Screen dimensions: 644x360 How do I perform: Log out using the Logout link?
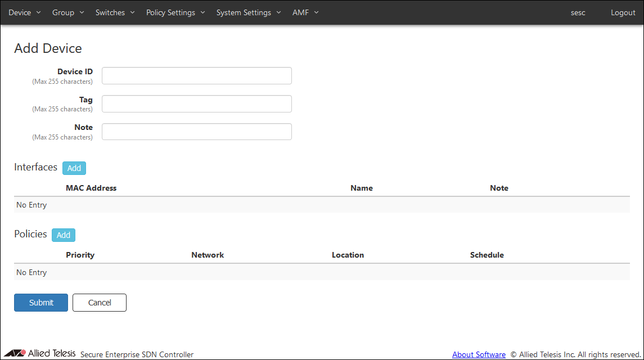[x=623, y=12]
